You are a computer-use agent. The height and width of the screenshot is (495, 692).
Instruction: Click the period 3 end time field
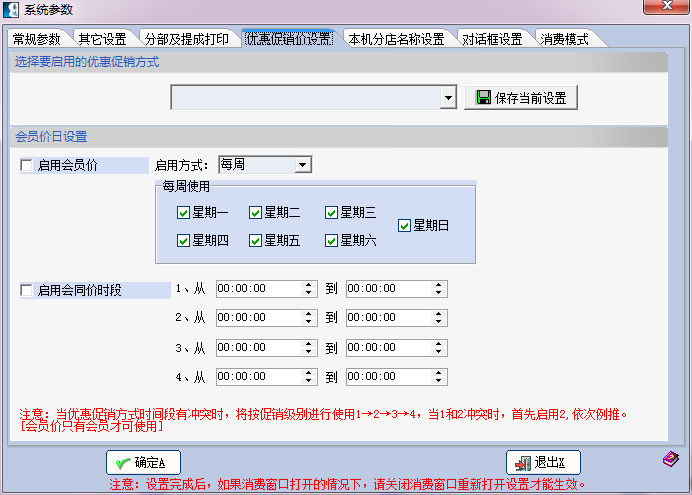[x=387, y=348]
